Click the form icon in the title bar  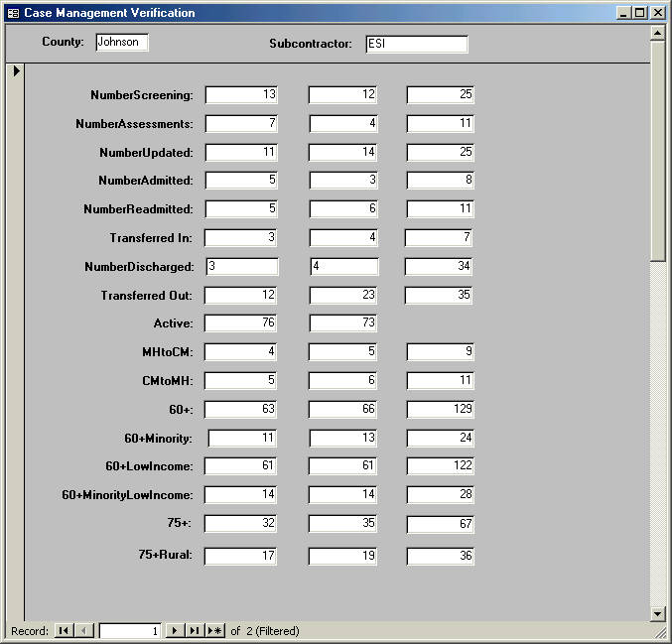[x=13, y=13]
